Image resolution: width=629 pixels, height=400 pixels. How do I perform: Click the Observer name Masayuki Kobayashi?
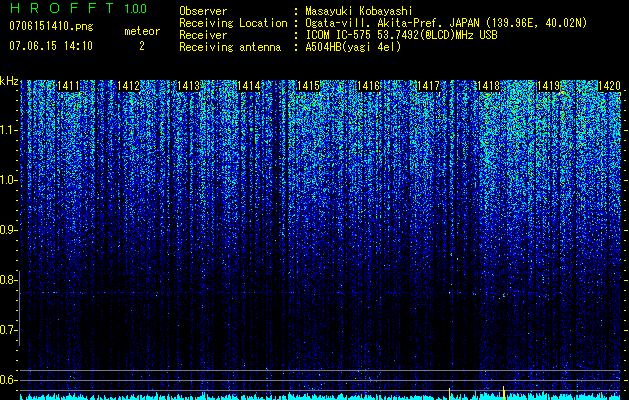[359, 11]
